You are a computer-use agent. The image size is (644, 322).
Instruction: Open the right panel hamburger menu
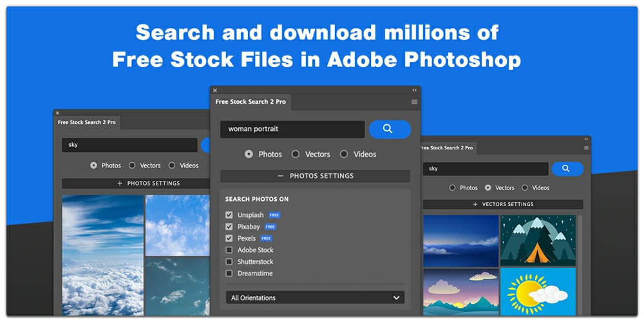point(586,148)
